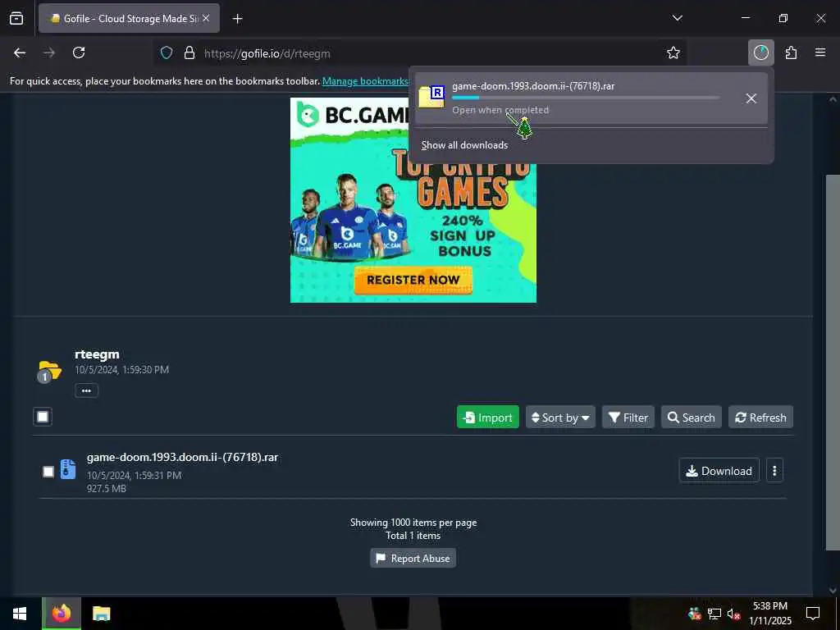The image size is (840, 630).
Task: Click the Firefox taskbar icon
Action: [x=62, y=614]
